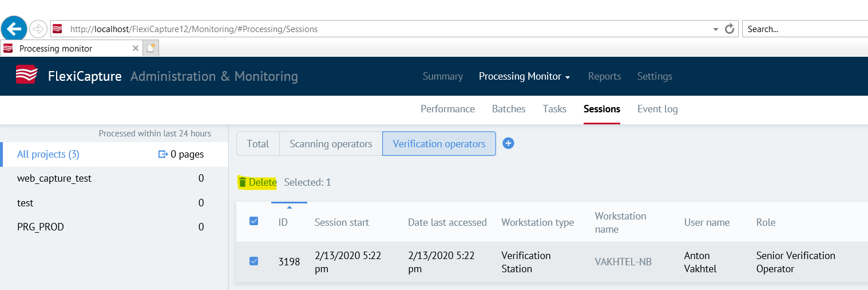The width and height of the screenshot is (868, 290).
Task: Click the browser back arrow button
Action: [14, 28]
